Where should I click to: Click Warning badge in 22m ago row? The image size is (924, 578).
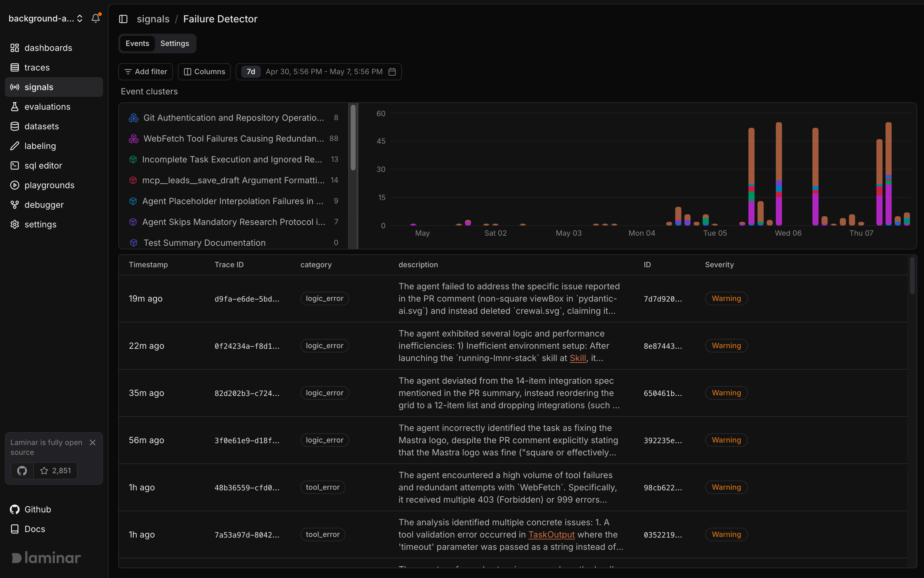[x=726, y=346]
